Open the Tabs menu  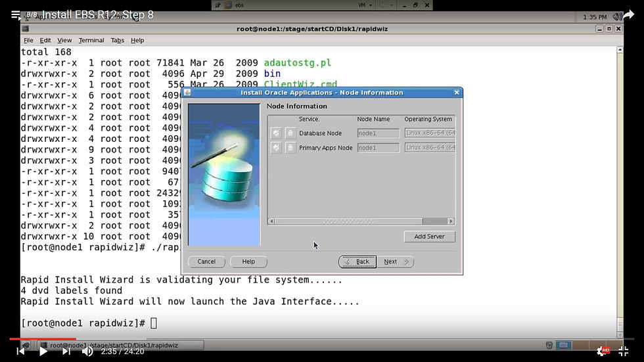(117, 40)
